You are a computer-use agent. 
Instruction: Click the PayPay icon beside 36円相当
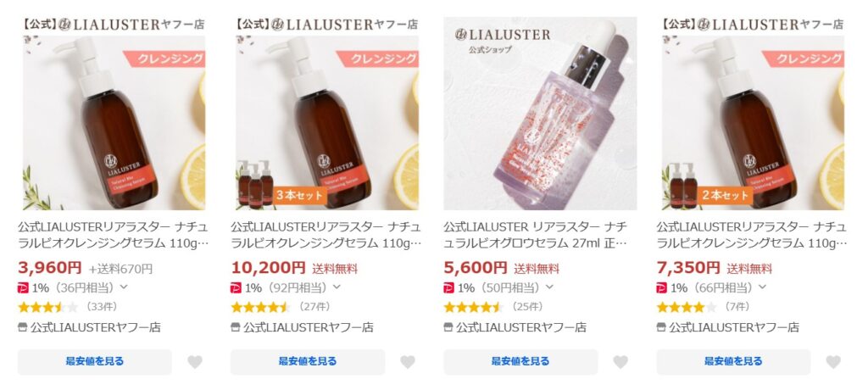click(23, 287)
